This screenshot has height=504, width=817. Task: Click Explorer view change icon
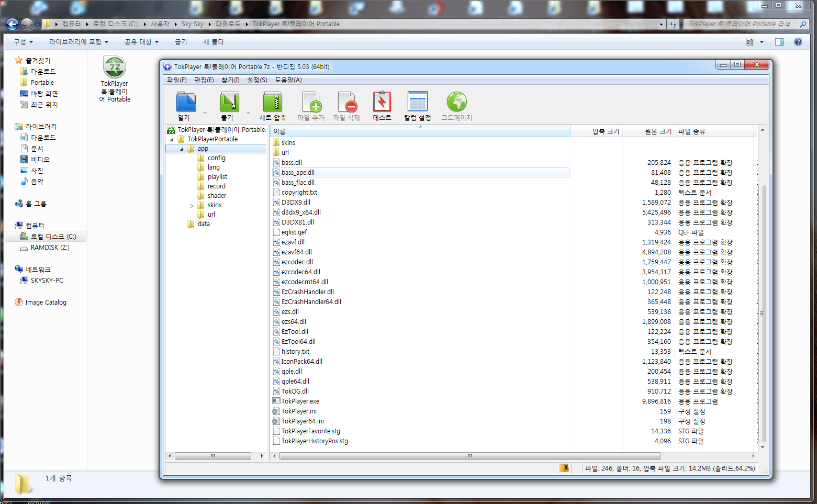click(x=751, y=42)
